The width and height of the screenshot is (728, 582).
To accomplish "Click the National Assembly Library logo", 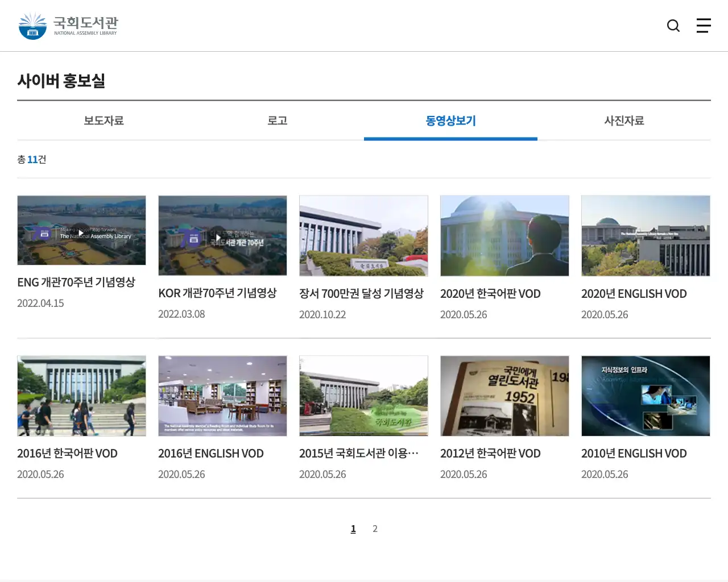I will [x=68, y=25].
